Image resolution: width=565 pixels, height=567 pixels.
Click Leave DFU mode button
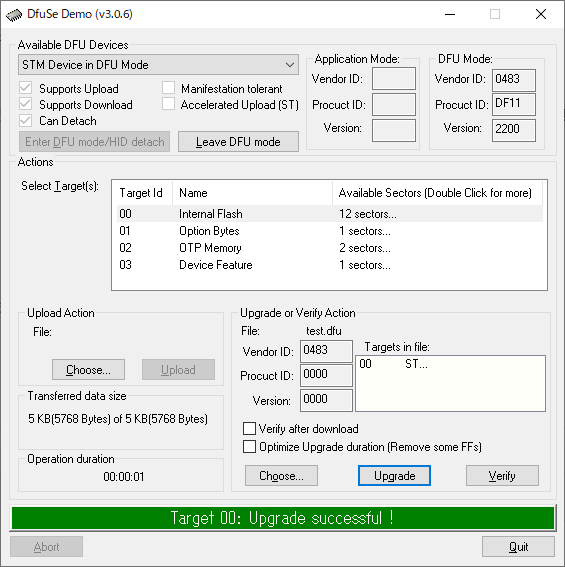(238, 142)
